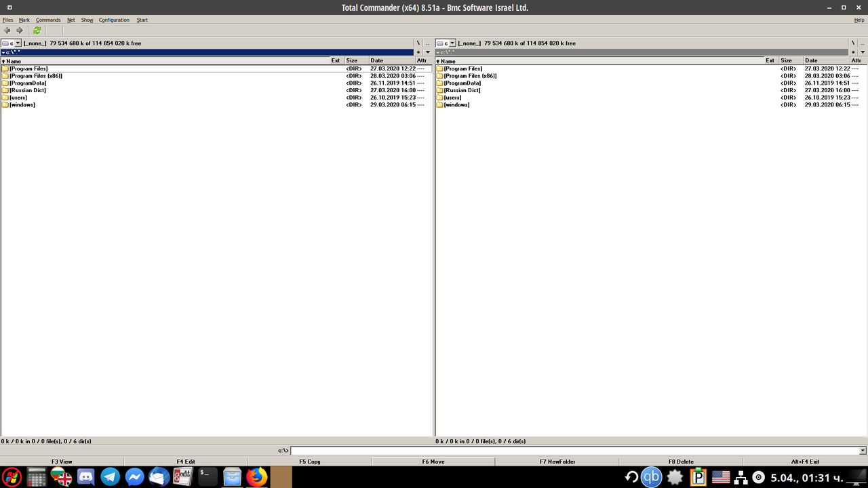This screenshot has width=868, height=488.
Task: Sort right panel by Size column
Action: tap(791, 61)
